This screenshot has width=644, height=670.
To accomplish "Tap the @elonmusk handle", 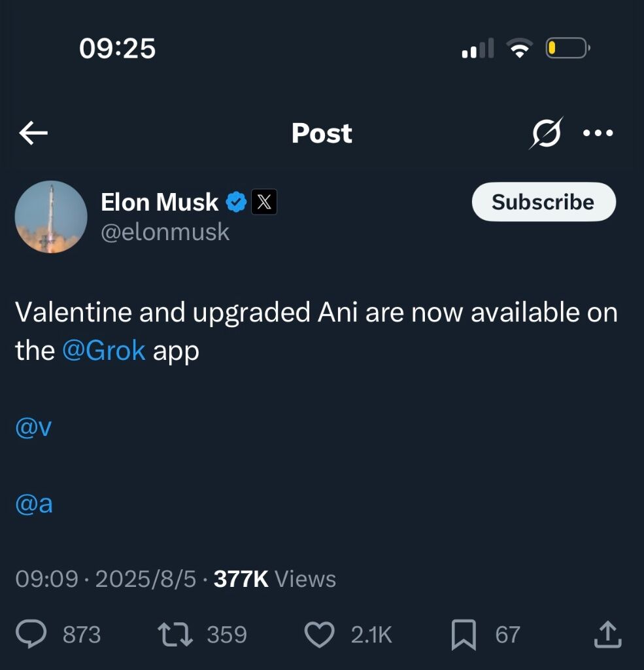I will pos(165,232).
